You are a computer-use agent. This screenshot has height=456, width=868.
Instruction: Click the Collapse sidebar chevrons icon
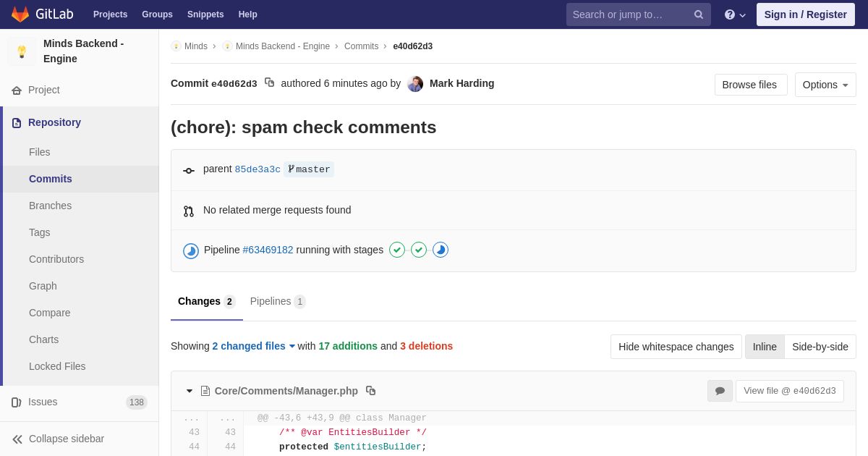pyautogui.click(x=17, y=439)
